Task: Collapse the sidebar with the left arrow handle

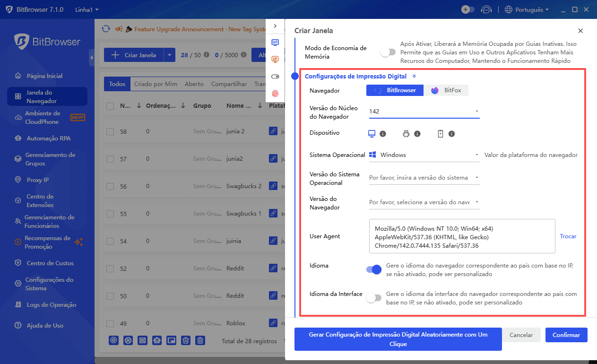Action: click(91, 58)
